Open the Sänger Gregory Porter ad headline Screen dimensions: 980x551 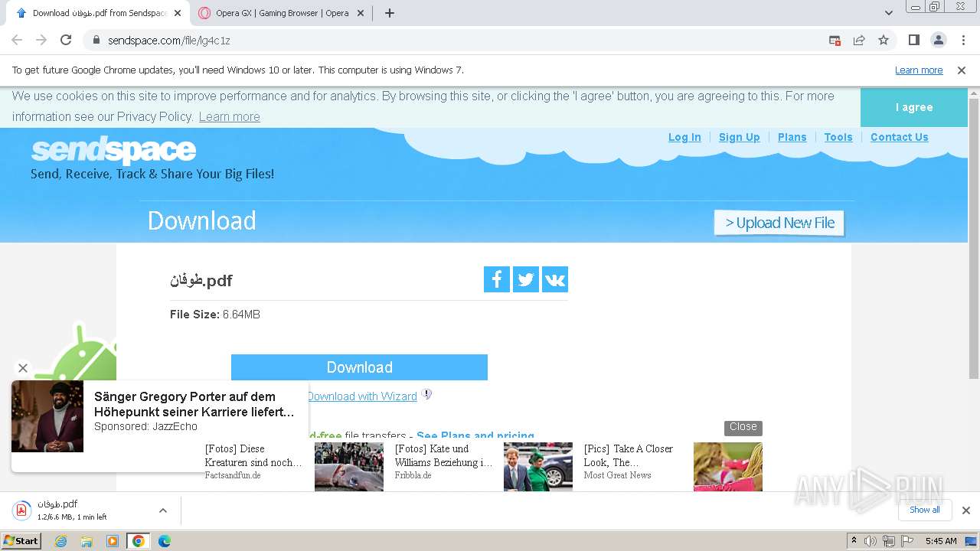pos(194,404)
